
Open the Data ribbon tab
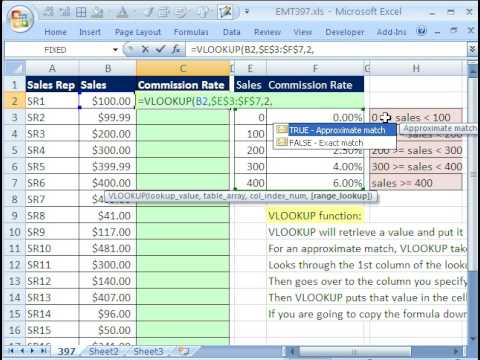tap(232, 32)
